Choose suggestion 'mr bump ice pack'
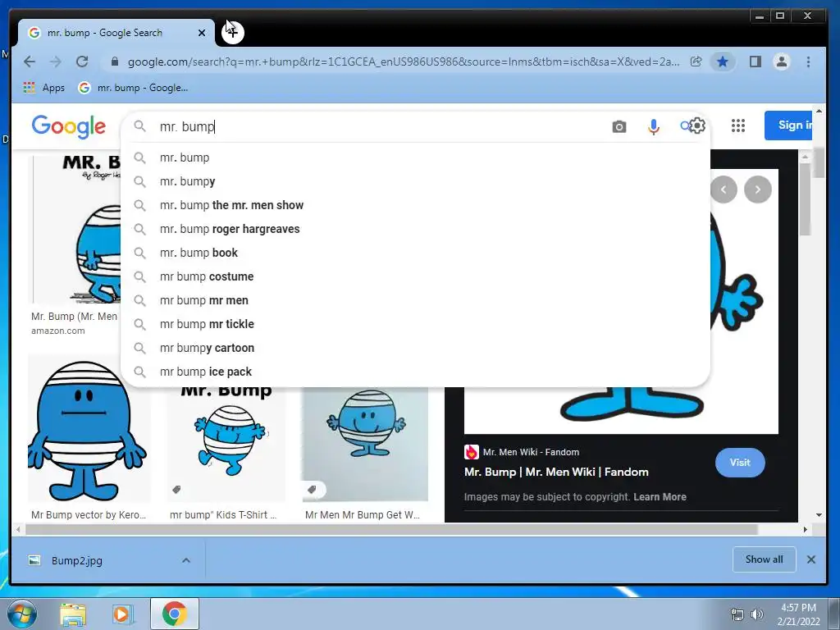 tap(415, 372)
